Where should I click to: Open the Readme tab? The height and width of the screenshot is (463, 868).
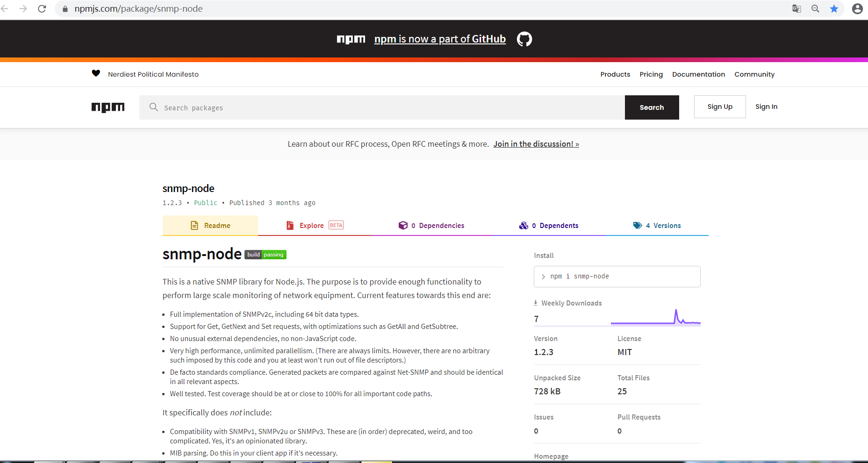(x=210, y=225)
